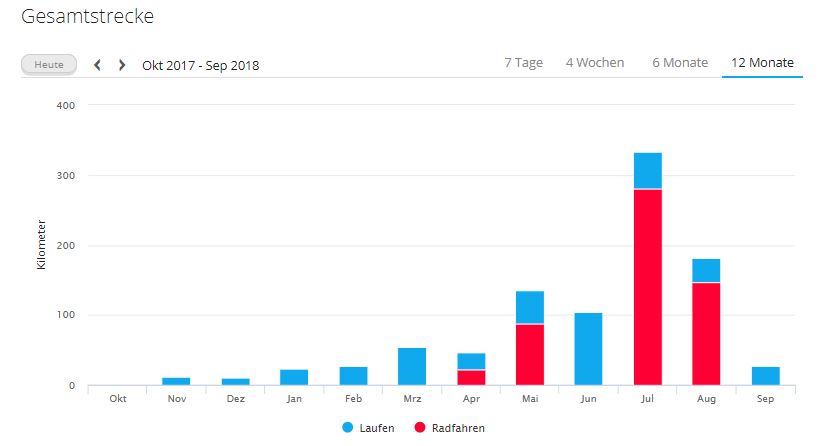Click the blue Mai running segment

(530, 307)
